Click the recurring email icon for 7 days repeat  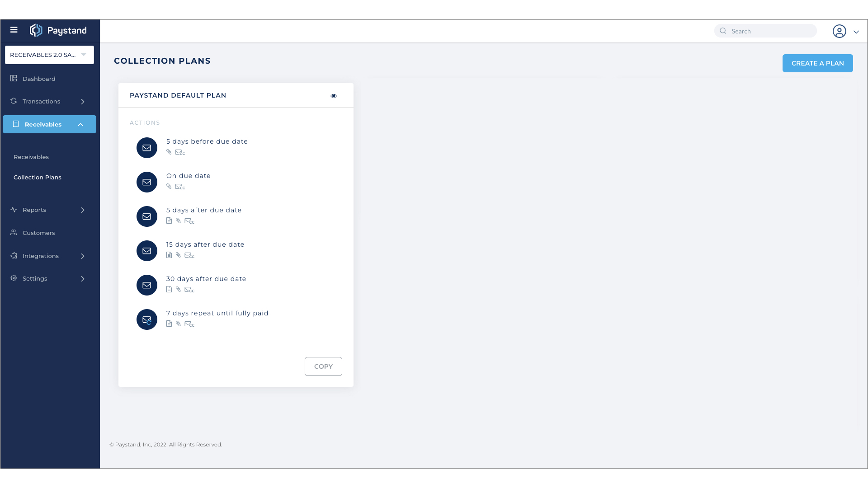click(x=147, y=319)
